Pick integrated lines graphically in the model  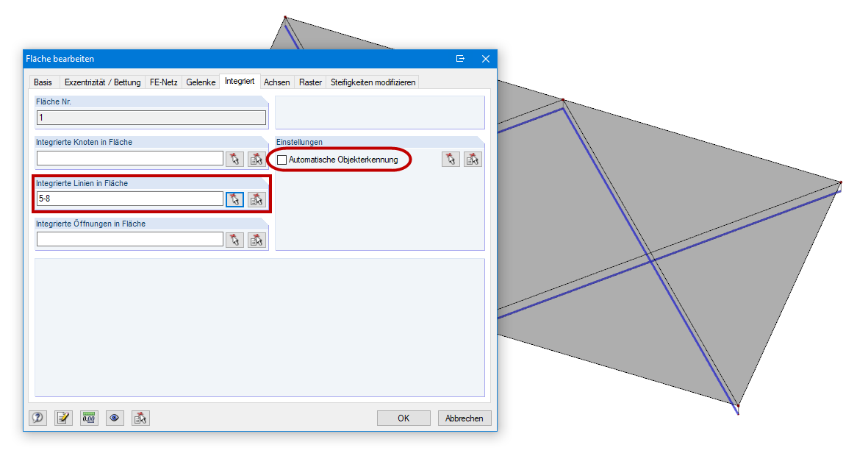pyautogui.click(x=234, y=199)
